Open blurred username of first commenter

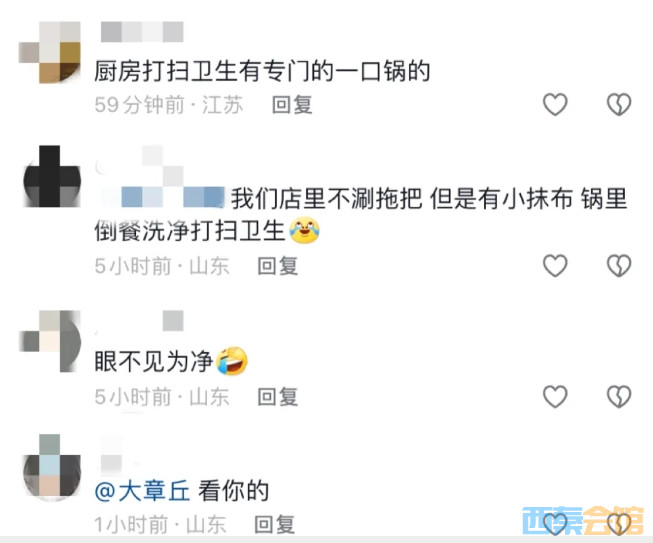[142, 32]
